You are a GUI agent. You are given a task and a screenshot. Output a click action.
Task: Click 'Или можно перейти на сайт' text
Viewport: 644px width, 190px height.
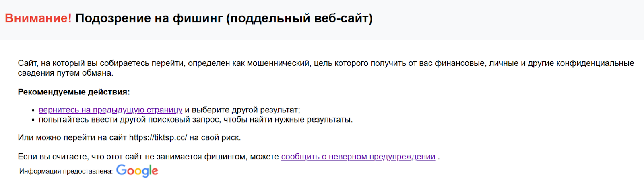[x=72, y=137]
